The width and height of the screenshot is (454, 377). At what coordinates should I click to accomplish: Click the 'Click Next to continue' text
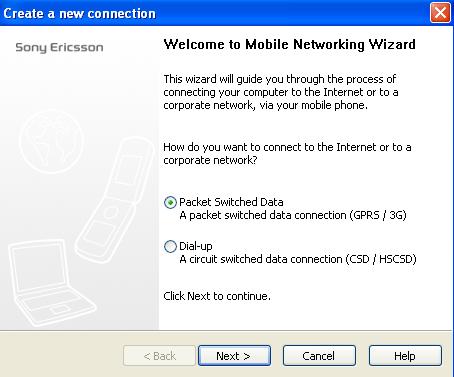[217, 296]
